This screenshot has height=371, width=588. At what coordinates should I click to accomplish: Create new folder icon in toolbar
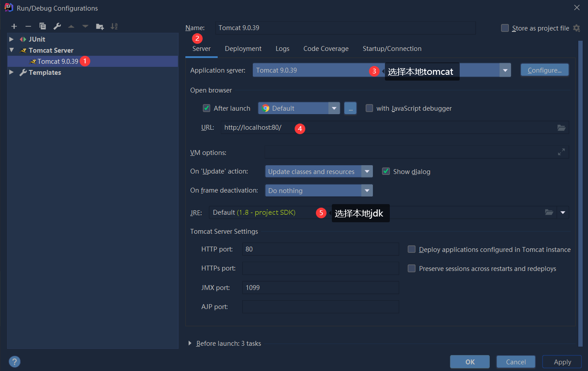[100, 27]
